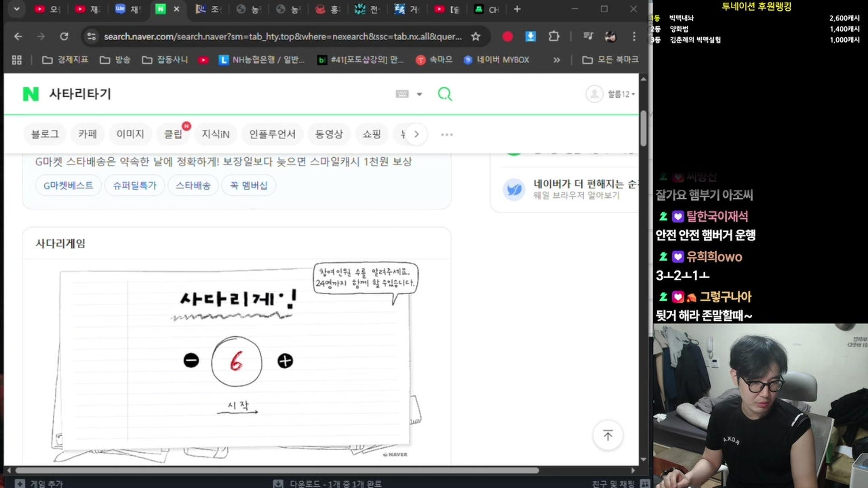The width and height of the screenshot is (868, 488).
Task: Open the browser Downloads icon
Action: [x=530, y=36]
